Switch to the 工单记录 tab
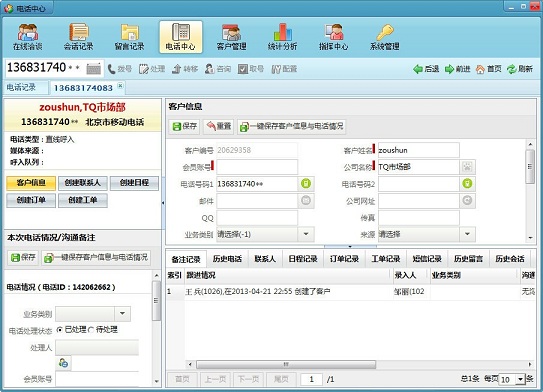Viewport: 543px width, 392px height. click(x=386, y=259)
